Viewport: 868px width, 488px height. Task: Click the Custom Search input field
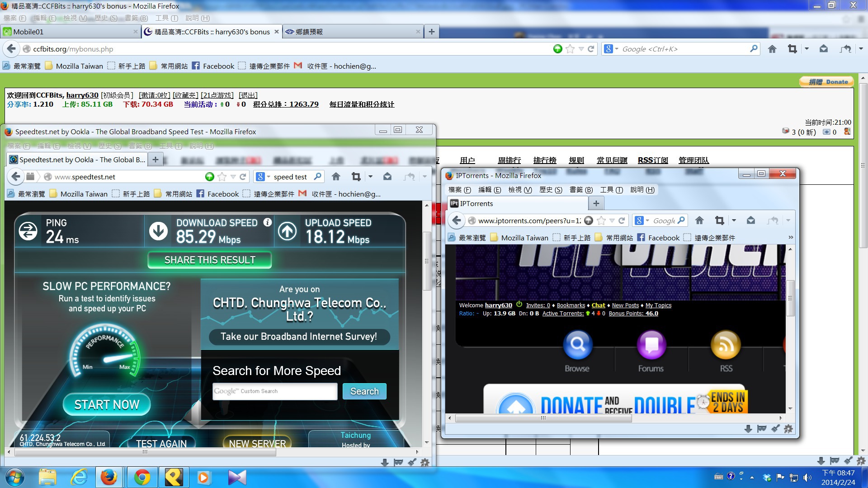pyautogui.click(x=275, y=391)
